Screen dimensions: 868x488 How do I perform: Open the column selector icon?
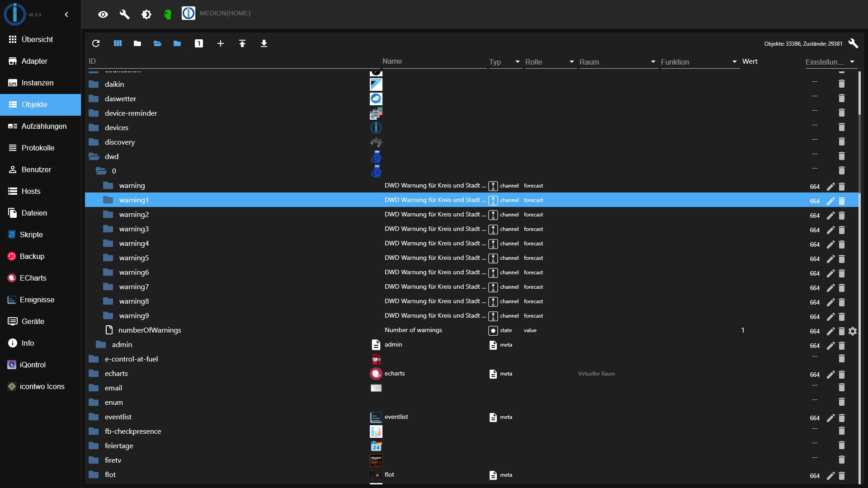pyautogui.click(x=118, y=43)
